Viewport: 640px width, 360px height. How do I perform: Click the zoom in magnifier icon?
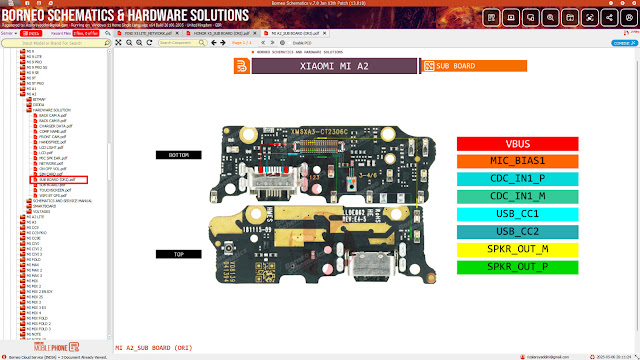point(139,42)
